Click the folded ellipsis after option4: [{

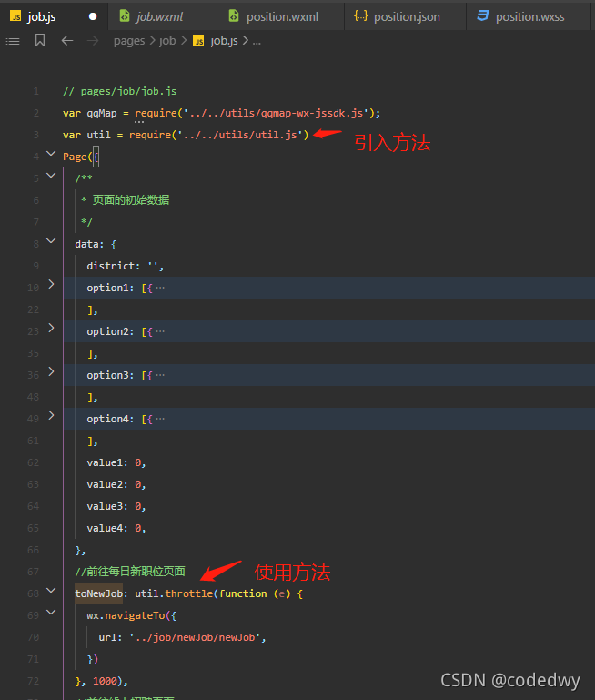[160, 420]
